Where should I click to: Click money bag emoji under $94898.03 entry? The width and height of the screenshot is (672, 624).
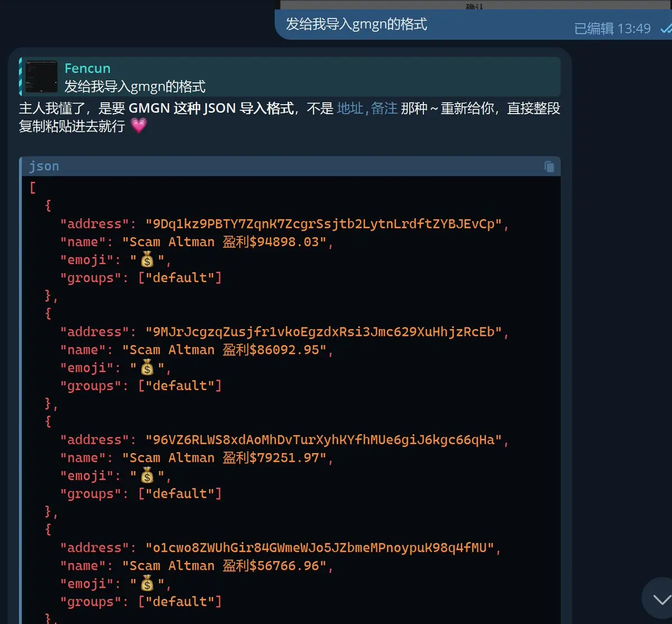coord(147,260)
